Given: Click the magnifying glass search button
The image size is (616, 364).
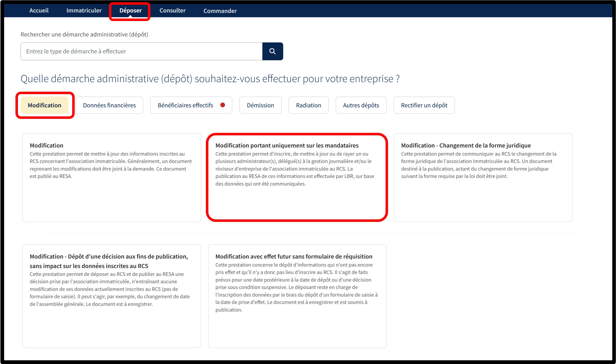Looking at the screenshot, I should (x=272, y=51).
